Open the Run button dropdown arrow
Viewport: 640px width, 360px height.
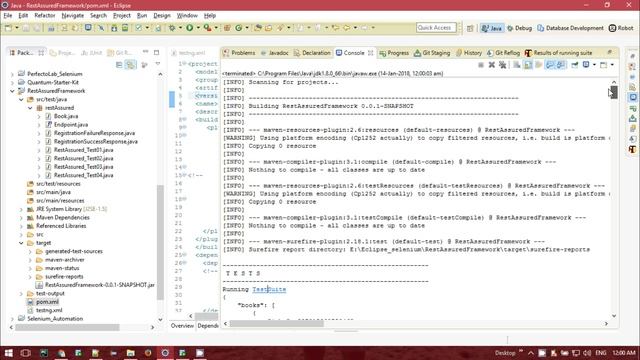(198, 28)
